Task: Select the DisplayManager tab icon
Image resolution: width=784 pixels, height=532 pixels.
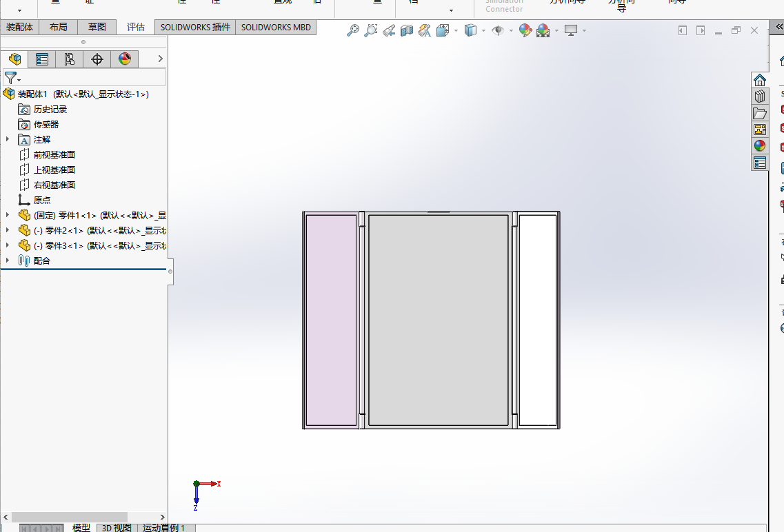Action: pyautogui.click(x=125, y=59)
